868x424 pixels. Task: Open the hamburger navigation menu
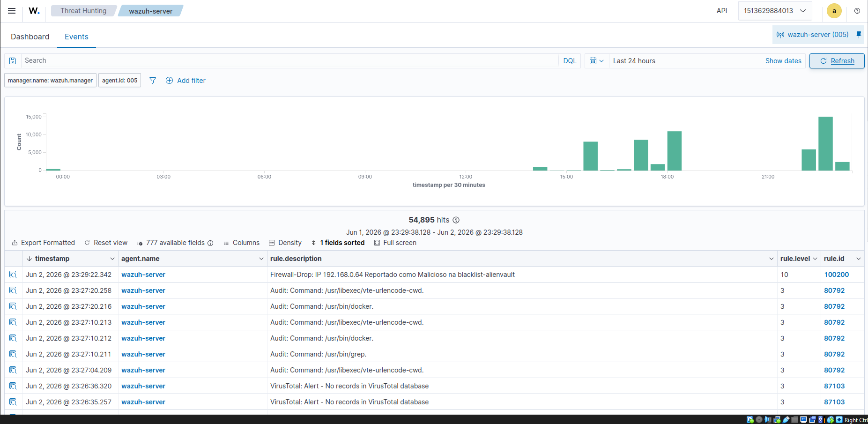pos(12,11)
